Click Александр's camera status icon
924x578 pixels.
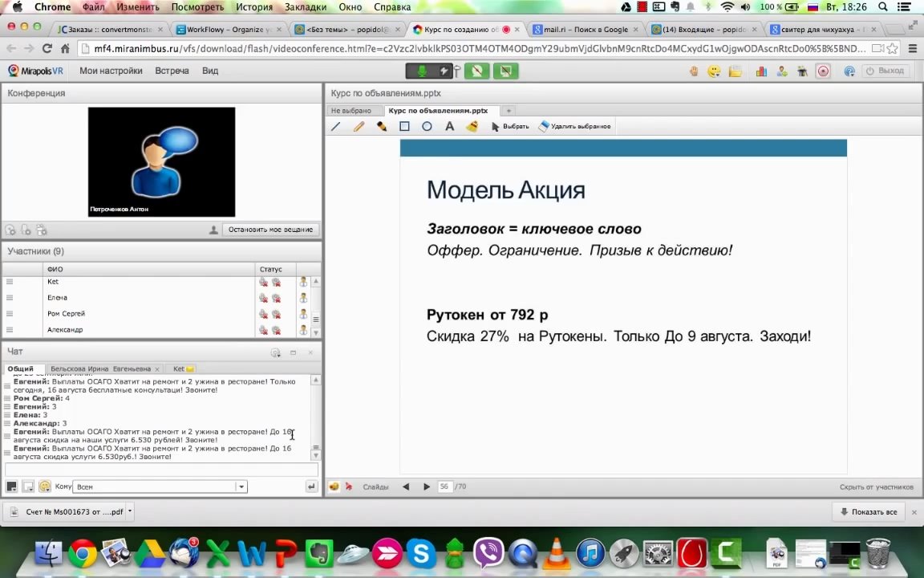tap(276, 330)
